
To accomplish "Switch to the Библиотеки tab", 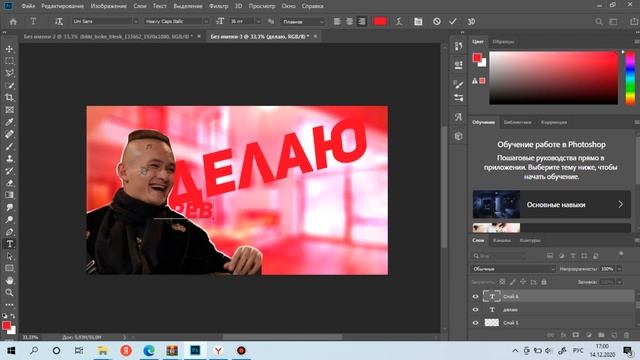I will [x=517, y=122].
